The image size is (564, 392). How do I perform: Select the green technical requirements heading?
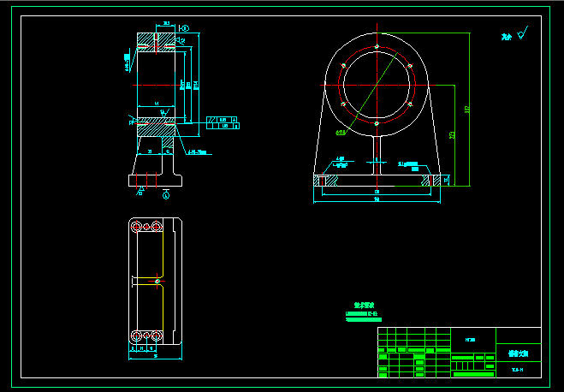click(x=364, y=306)
